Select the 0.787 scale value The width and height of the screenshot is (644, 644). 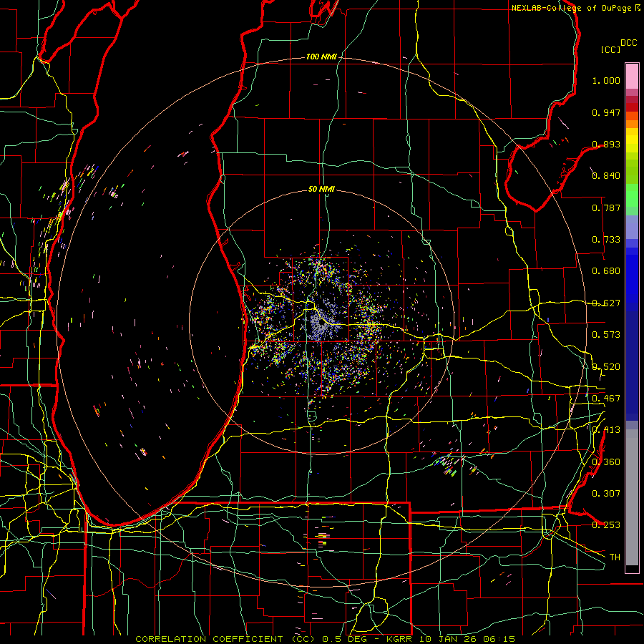(606, 208)
